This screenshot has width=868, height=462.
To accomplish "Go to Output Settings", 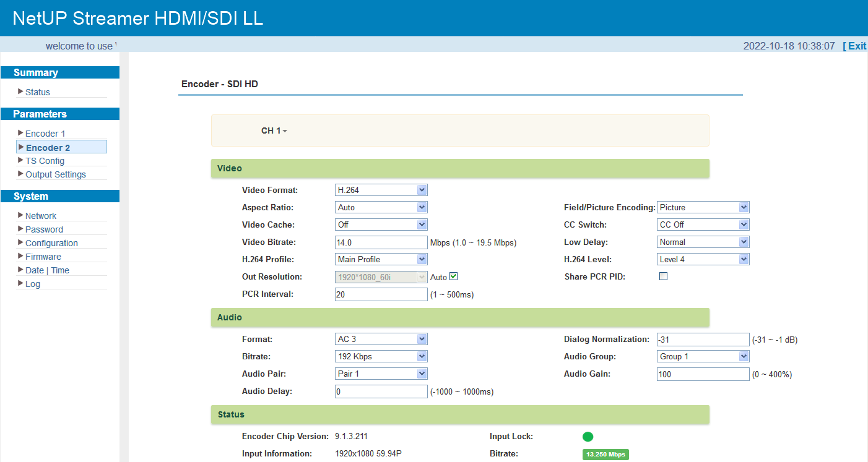I will (56, 174).
